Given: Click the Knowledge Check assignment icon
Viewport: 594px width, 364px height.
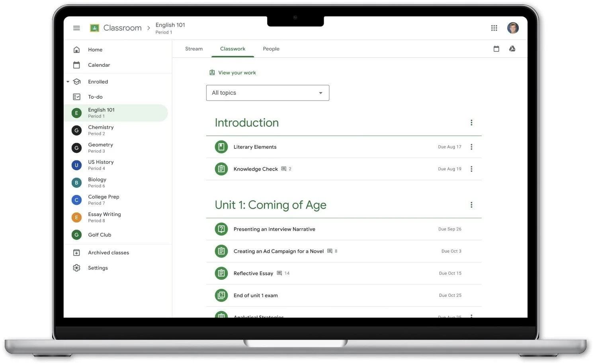Looking at the screenshot, I should 221,169.
